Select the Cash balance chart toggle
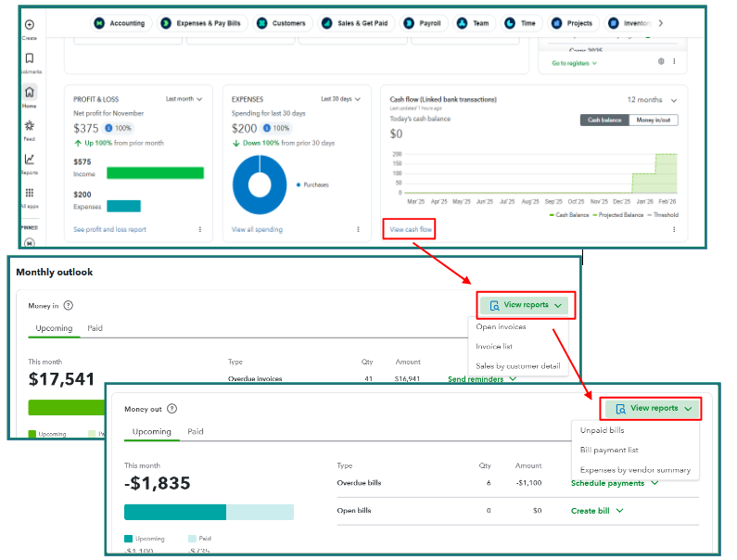Viewport: 737px width, 560px height. (x=604, y=121)
